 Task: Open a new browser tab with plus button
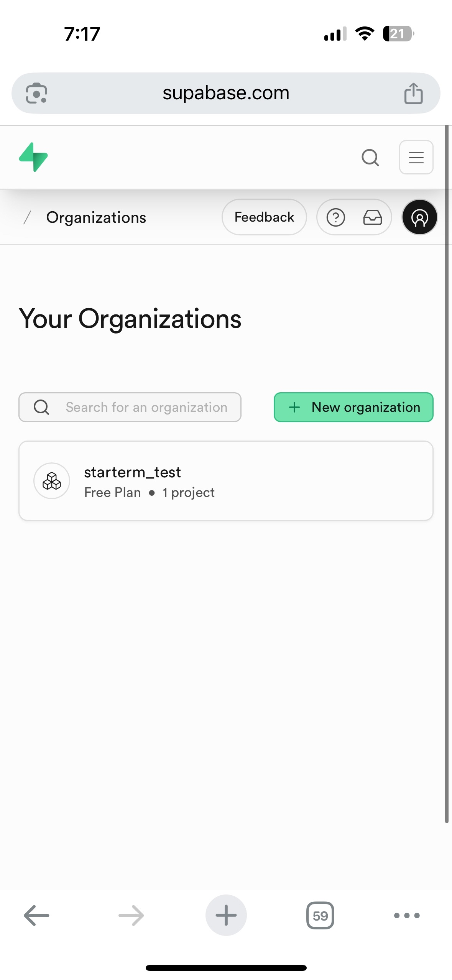[x=226, y=916]
